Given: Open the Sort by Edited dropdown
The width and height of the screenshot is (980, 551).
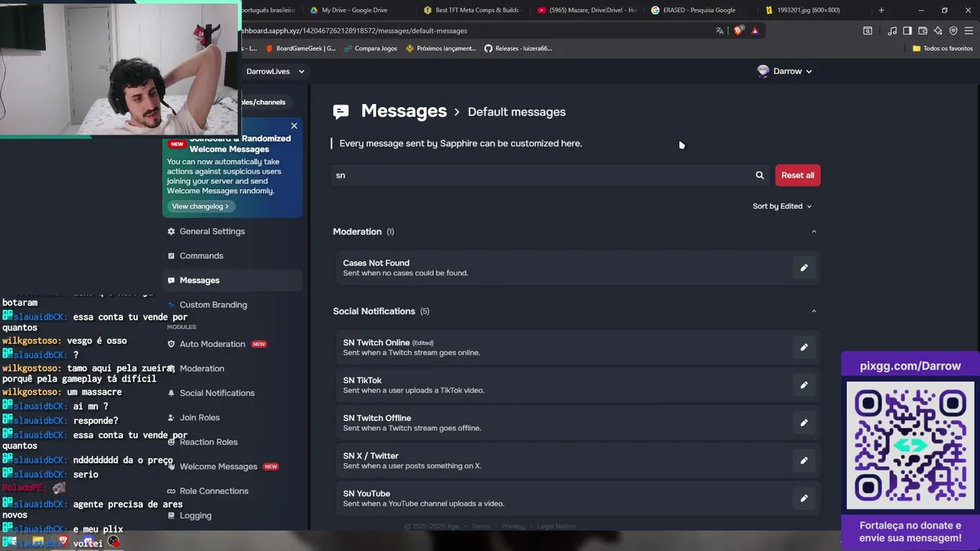Looking at the screenshot, I should click(782, 206).
